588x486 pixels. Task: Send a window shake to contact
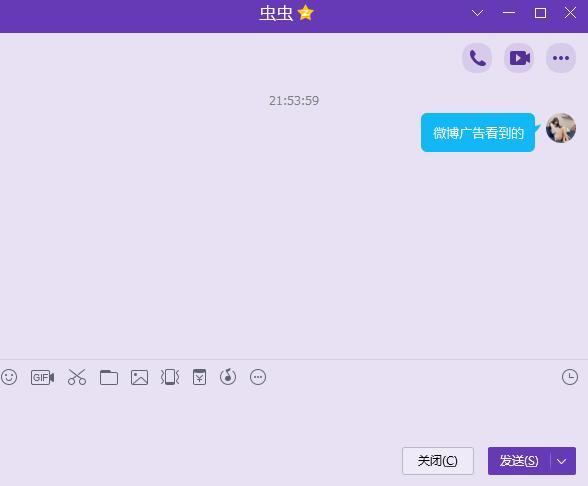[170, 377]
